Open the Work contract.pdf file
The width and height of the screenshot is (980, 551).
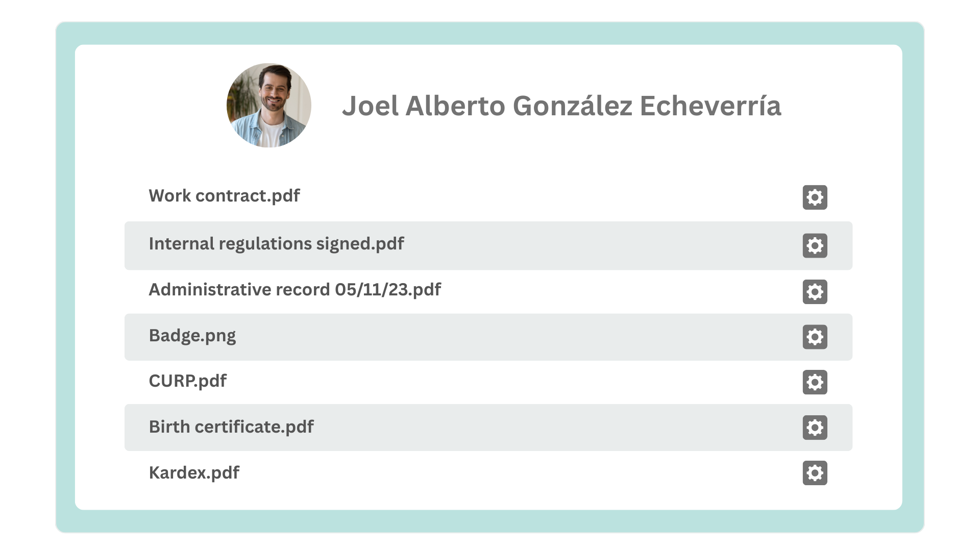[x=224, y=196]
